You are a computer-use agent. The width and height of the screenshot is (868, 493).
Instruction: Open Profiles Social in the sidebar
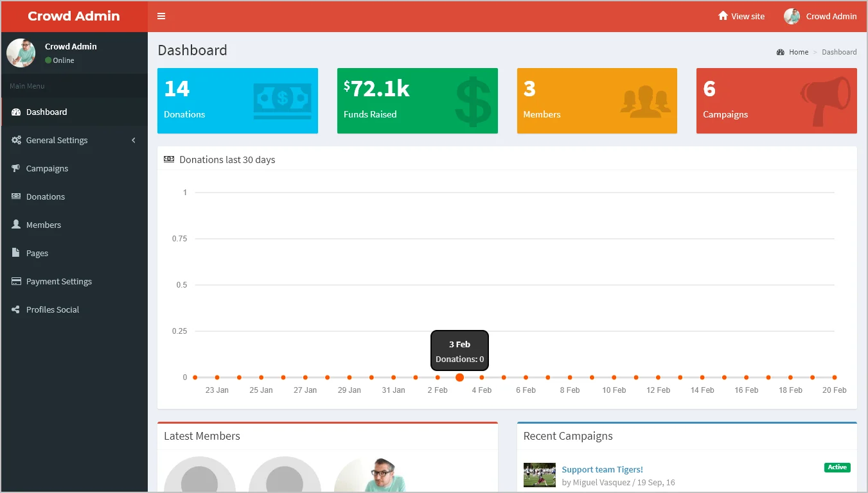click(x=75, y=309)
